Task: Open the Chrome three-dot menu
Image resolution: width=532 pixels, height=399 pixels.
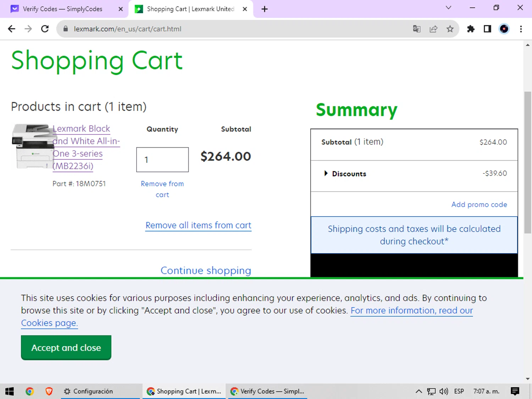Action: pos(521,29)
